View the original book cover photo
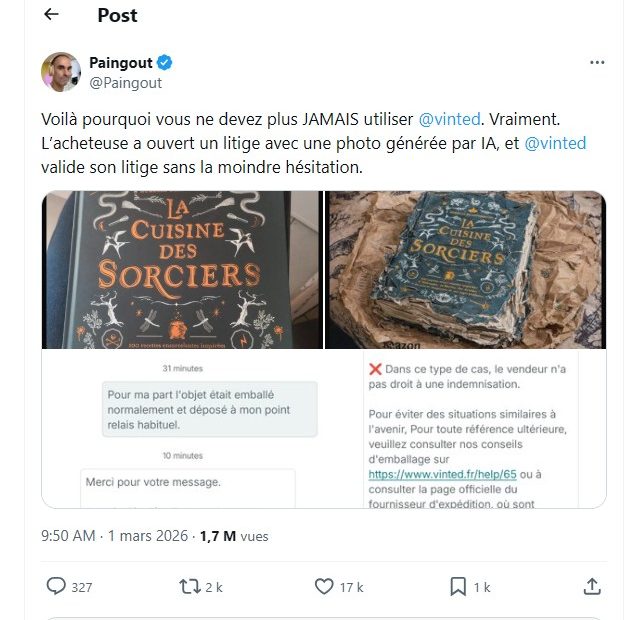The height and width of the screenshot is (620, 633). [x=182, y=270]
